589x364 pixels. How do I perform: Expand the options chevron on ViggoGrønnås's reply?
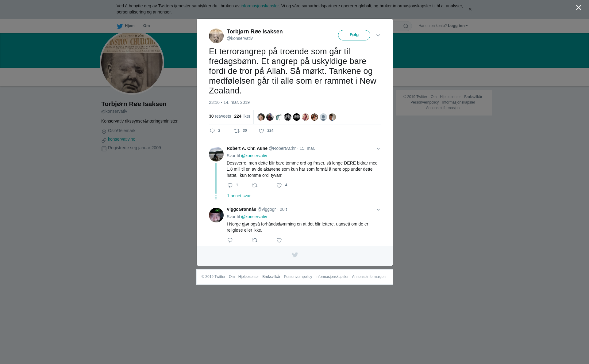coord(378,210)
